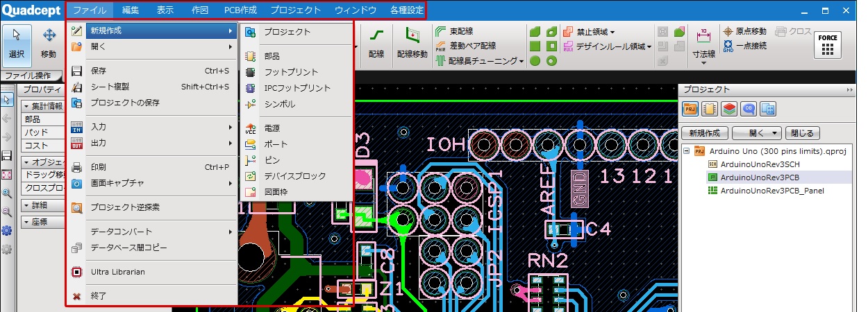Create new IPCフットプリント from submenu
Screen dimensions: 868x312
point(297,88)
